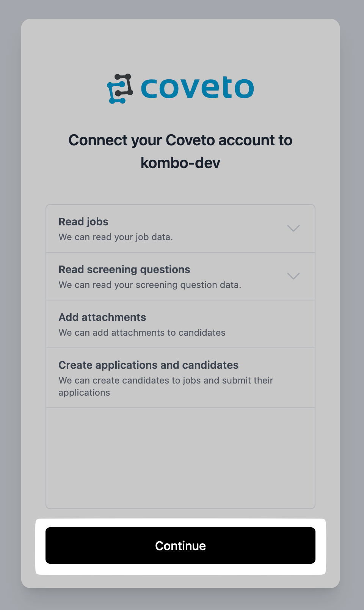The width and height of the screenshot is (364, 610).
Task: Click the gray backdrop outside the dialog
Action: pyautogui.click(x=10, y=303)
